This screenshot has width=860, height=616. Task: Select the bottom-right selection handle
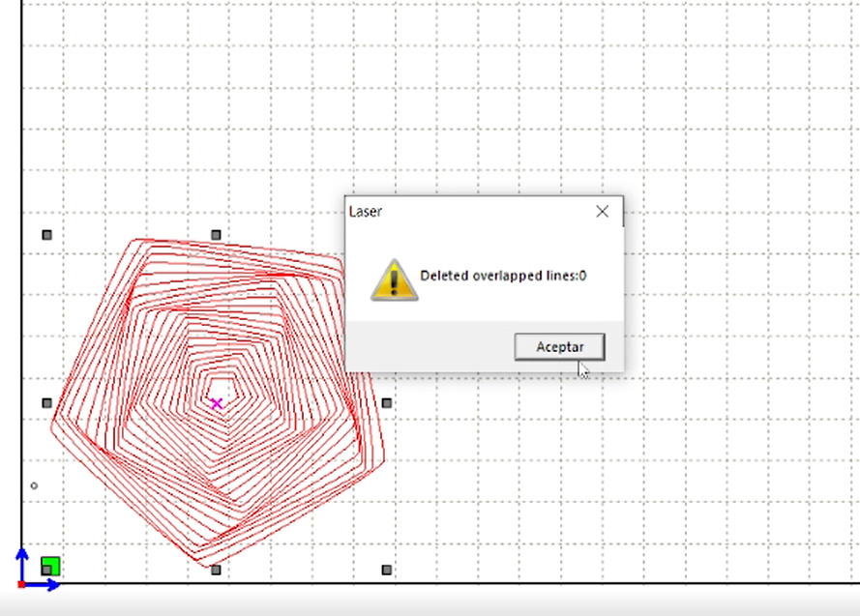(x=386, y=570)
